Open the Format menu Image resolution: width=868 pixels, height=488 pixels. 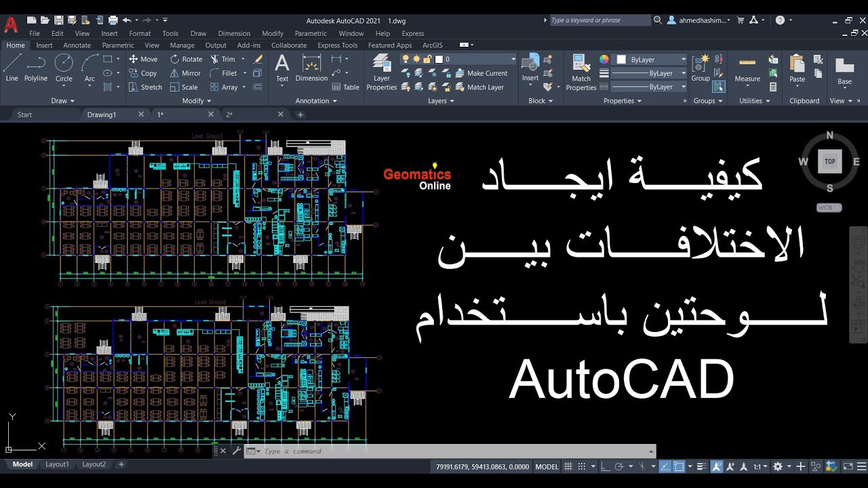[x=140, y=33]
